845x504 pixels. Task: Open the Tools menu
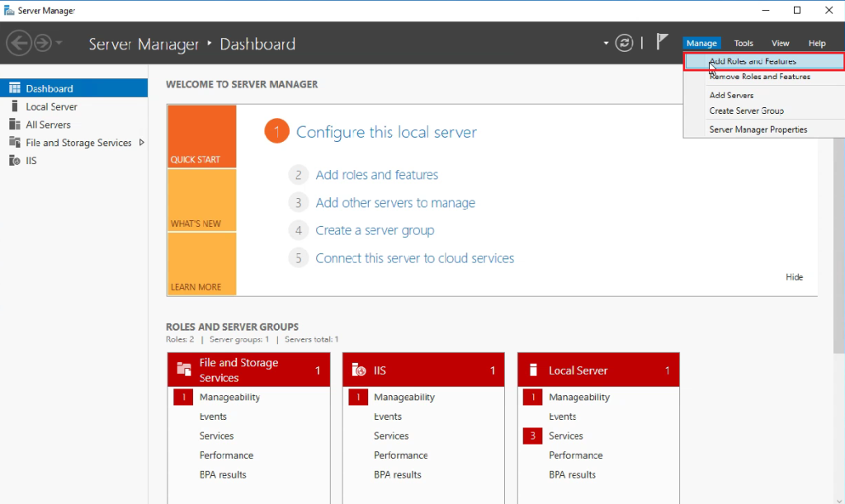[x=744, y=43]
